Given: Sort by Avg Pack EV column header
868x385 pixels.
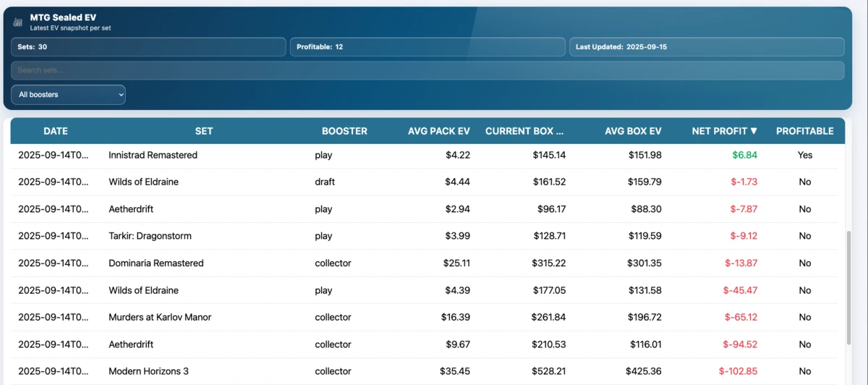Looking at the screenshot, I should (x=438, y=131).
